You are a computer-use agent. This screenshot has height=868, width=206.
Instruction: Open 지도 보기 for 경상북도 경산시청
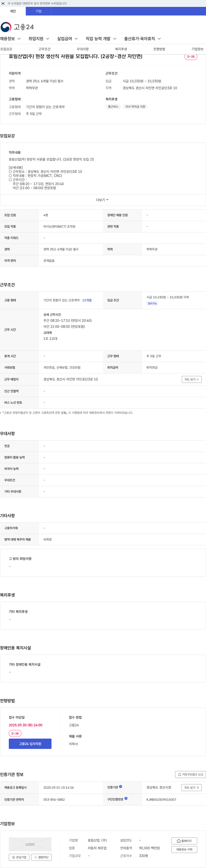[x=192, y=787]
